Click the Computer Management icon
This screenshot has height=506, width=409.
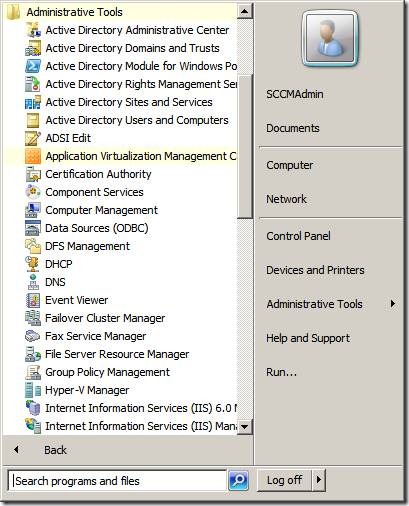coord(33,210)
